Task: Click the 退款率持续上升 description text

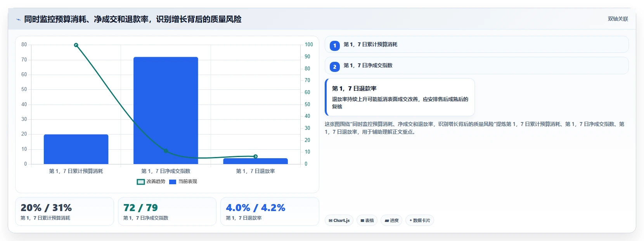Action: pos(400,103)
